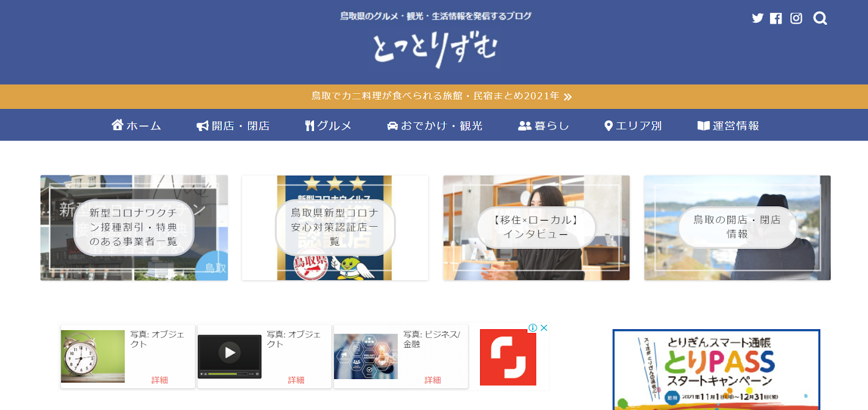The height and width of the screenshot is (410, 868).
Task: Click the とっとりずむ site logo
Action: (x=435, y=48)
